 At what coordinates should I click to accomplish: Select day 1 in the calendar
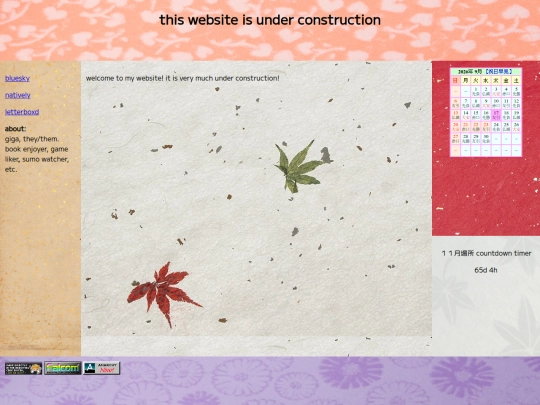476,91
